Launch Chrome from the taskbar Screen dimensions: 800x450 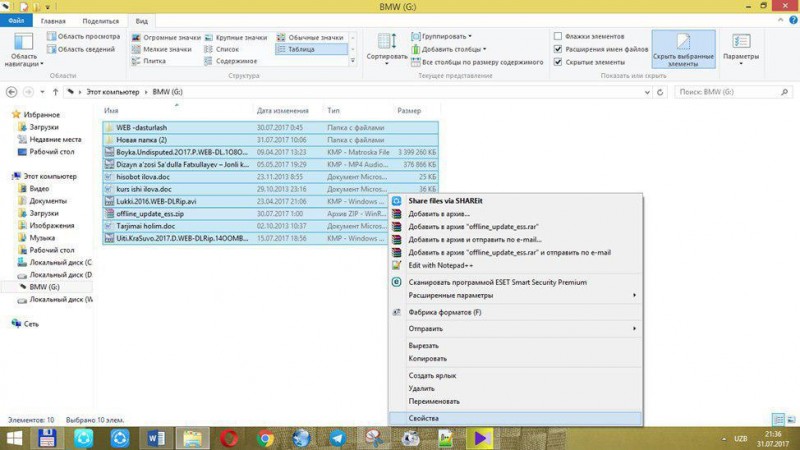265,439
